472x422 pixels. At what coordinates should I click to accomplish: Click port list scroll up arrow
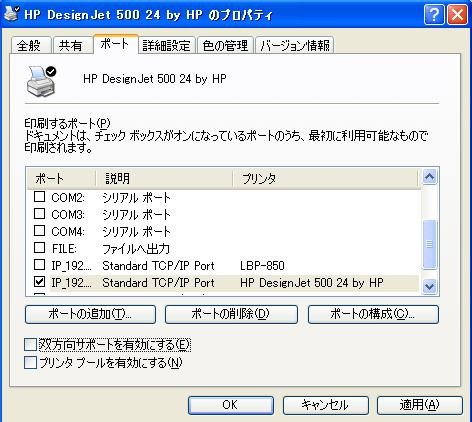[x=429, y=177]
